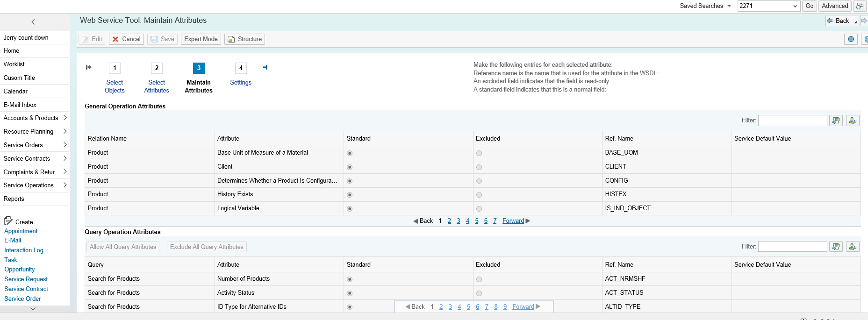Click the Structure button icon
868x320 pixels.
[231, 39]
